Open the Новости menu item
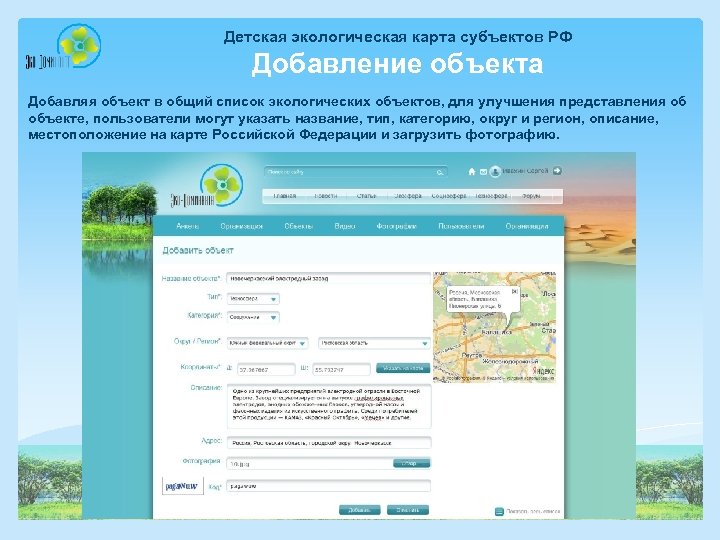Viewport: 720px width, 540px height. pyautogui.click(x=326, y=196)
